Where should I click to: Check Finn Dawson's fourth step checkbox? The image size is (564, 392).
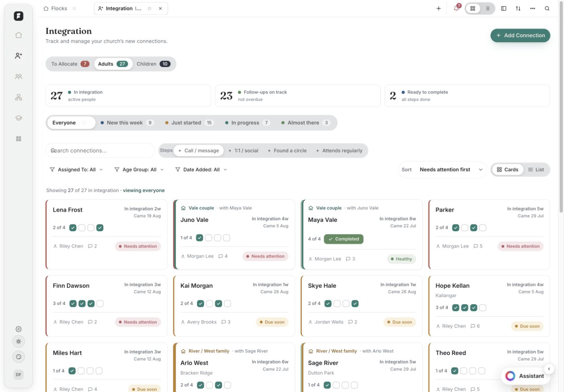[100, 304]
